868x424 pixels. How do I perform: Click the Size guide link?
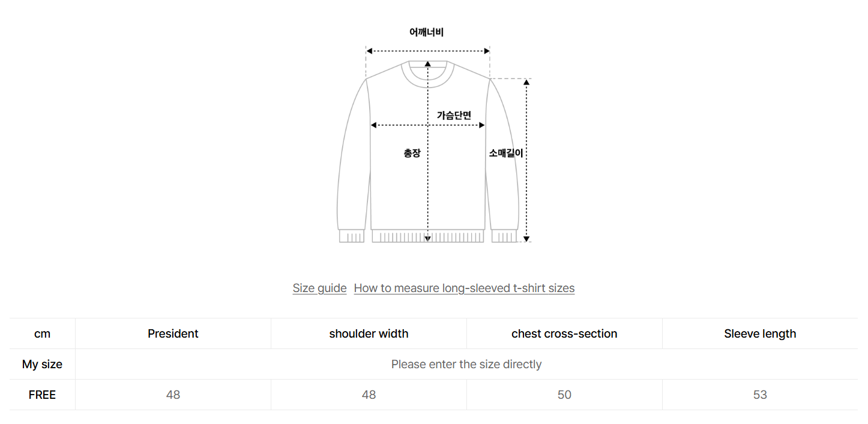tap(319, 288)
